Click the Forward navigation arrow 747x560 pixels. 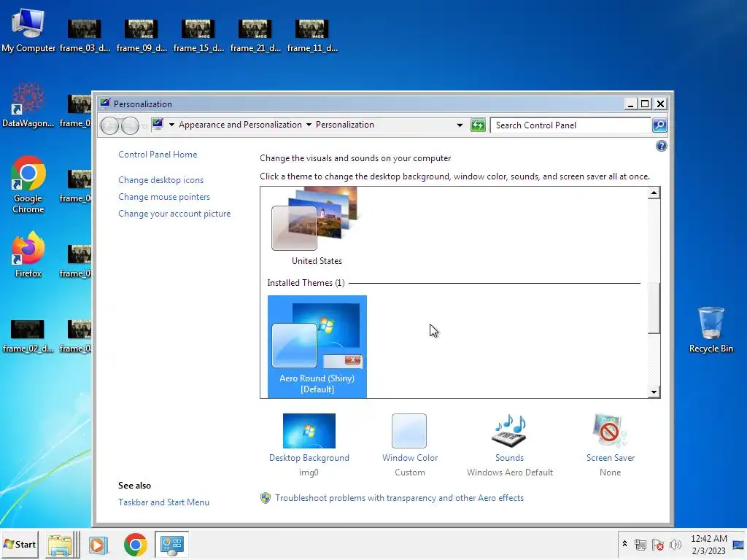[x=130, y=125]
